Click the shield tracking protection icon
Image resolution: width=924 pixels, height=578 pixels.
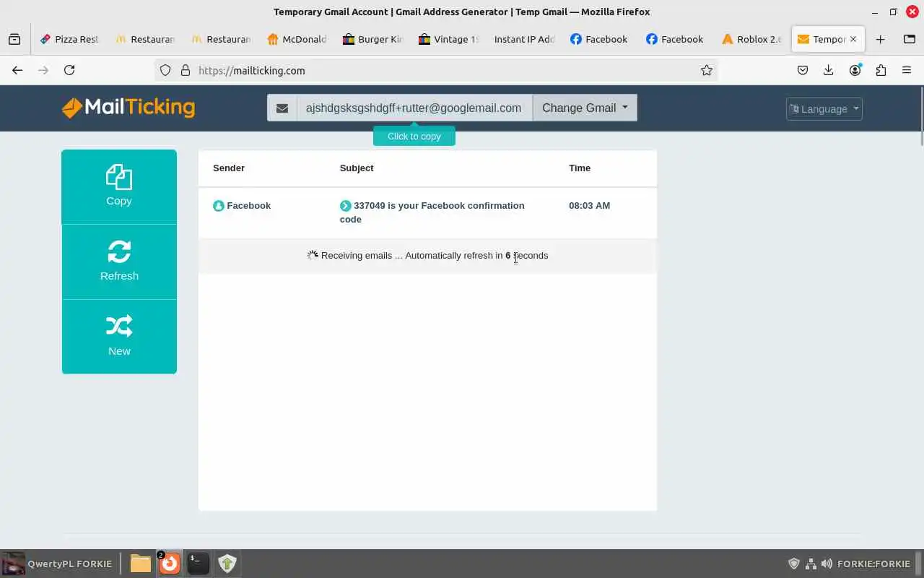pos(165,70)
